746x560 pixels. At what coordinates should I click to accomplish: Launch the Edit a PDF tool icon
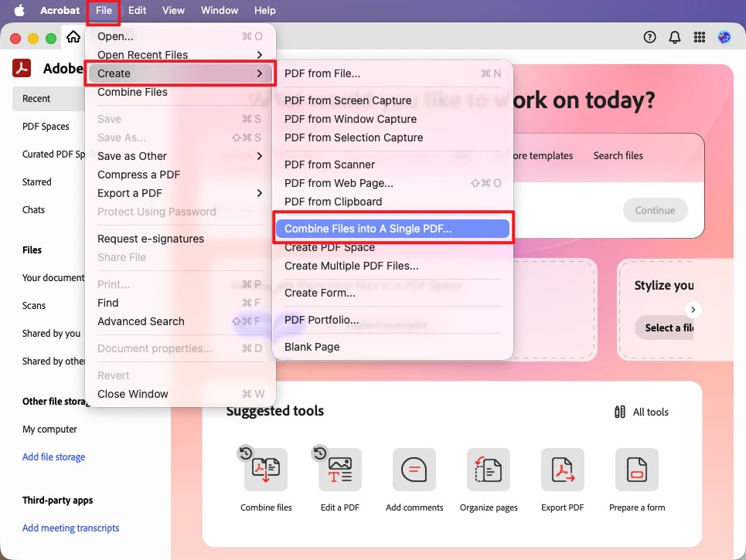tap(339, 469)
